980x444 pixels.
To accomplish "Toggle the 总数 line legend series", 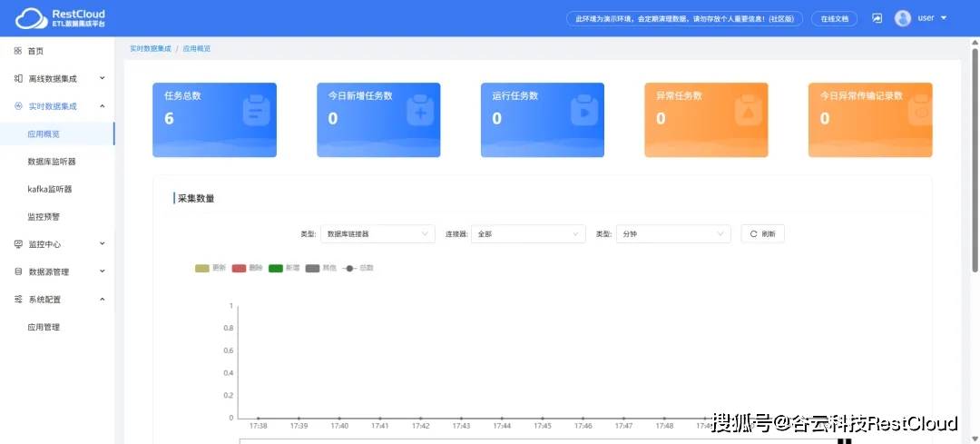I will click(358, 268).
